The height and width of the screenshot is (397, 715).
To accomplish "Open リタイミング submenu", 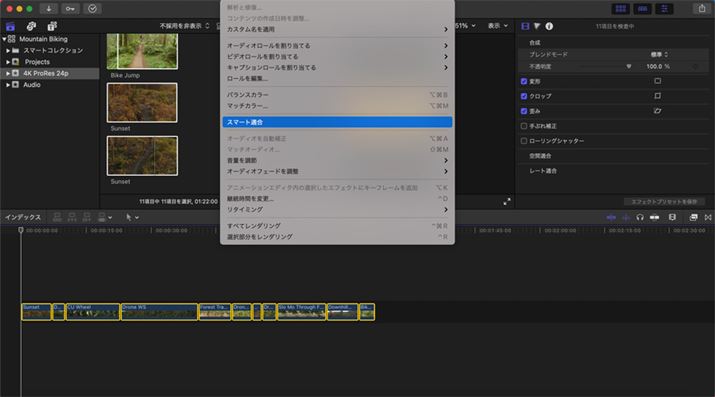I will pyautogui.click(x=337, y=210).
